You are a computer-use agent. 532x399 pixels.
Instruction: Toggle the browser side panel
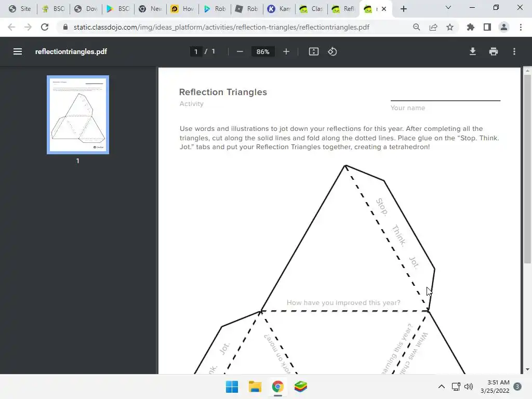click(487, 27)
